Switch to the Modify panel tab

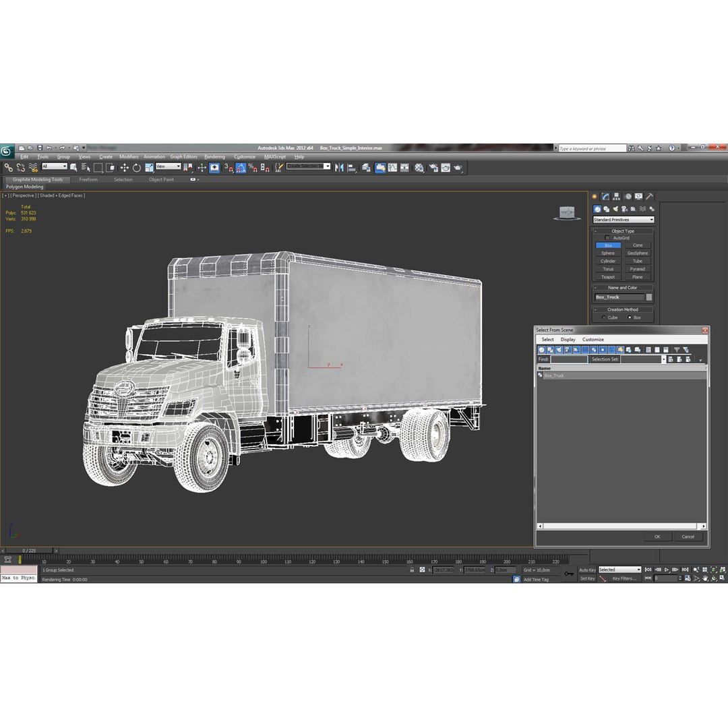(x=605, y=196)
